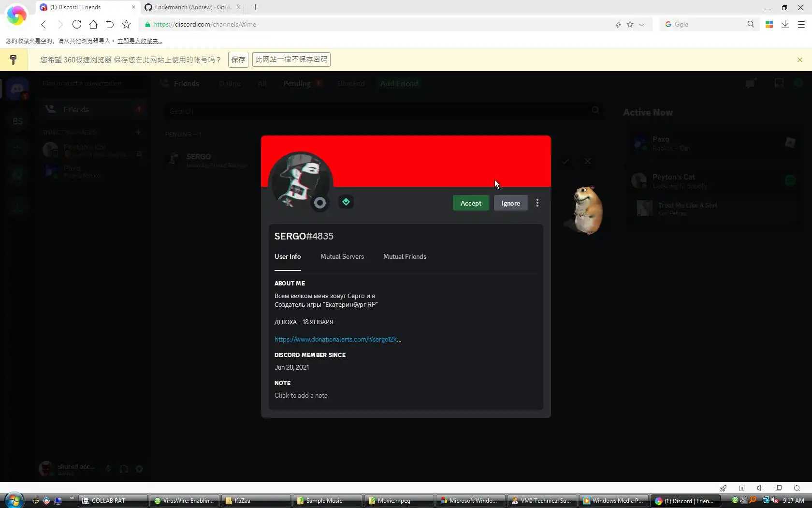812x508 pixels.
Task: Switch to the Mutual Servers tab
Action: [x=342, y=256]
